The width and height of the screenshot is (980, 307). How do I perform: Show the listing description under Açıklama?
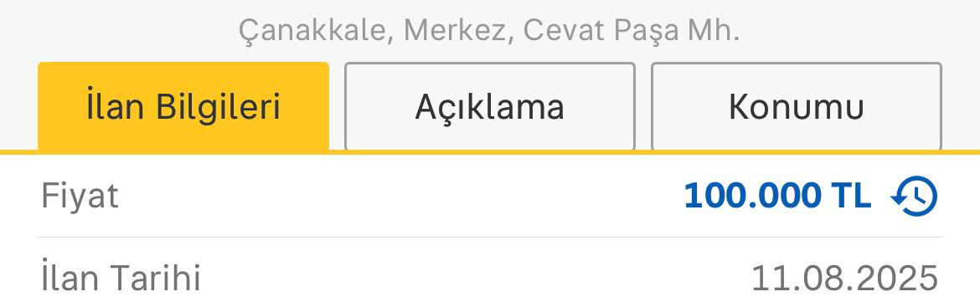489,107
